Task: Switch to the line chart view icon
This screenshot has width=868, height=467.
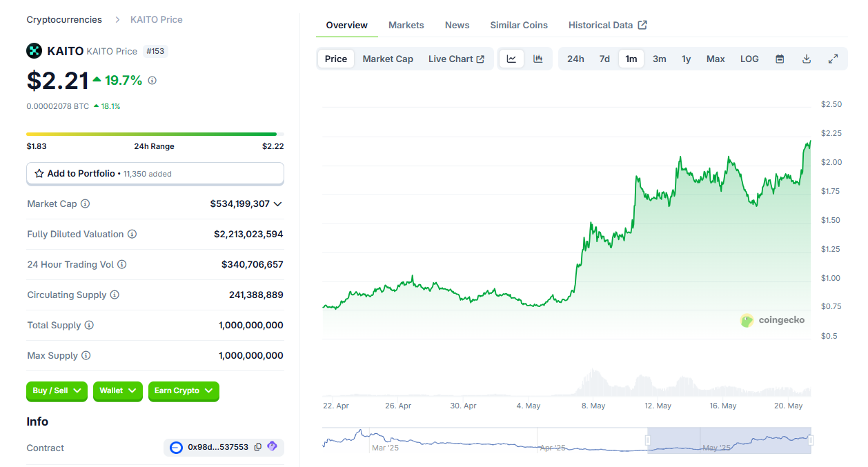Action: 511,59
